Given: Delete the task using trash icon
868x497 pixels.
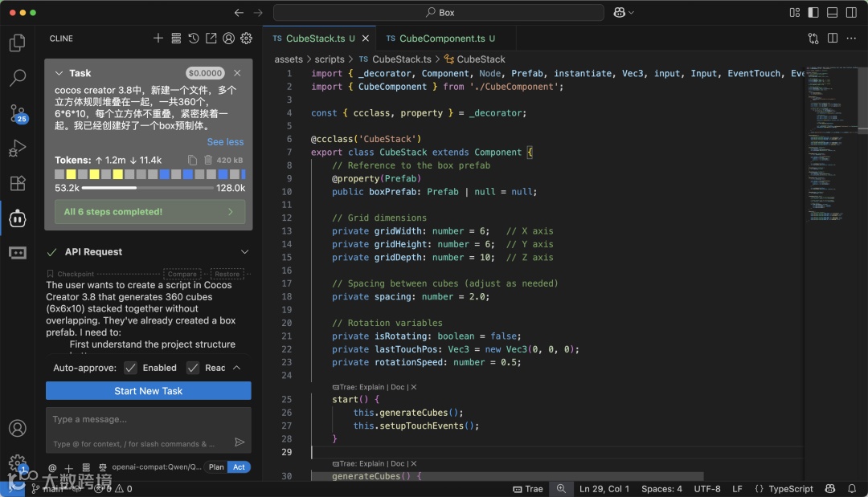Looking at the screenshot, I should point(208,161).
